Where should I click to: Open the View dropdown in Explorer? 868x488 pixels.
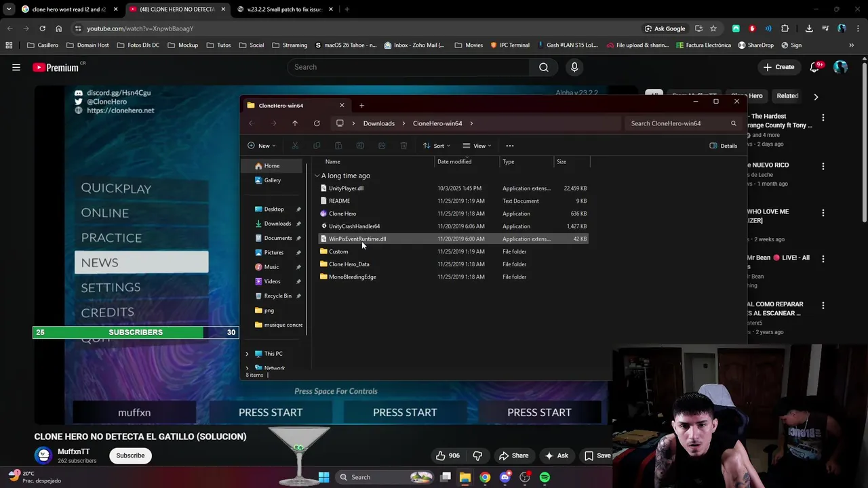pos(477,146)
